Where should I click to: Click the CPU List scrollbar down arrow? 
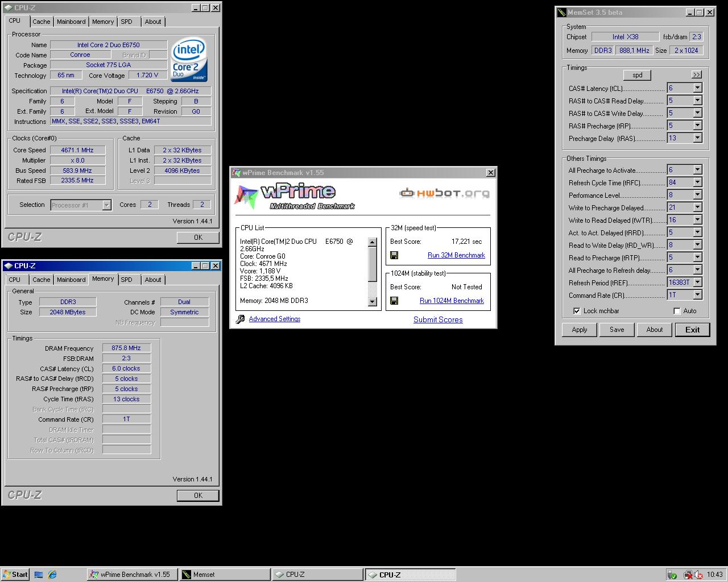pos(373,302)
